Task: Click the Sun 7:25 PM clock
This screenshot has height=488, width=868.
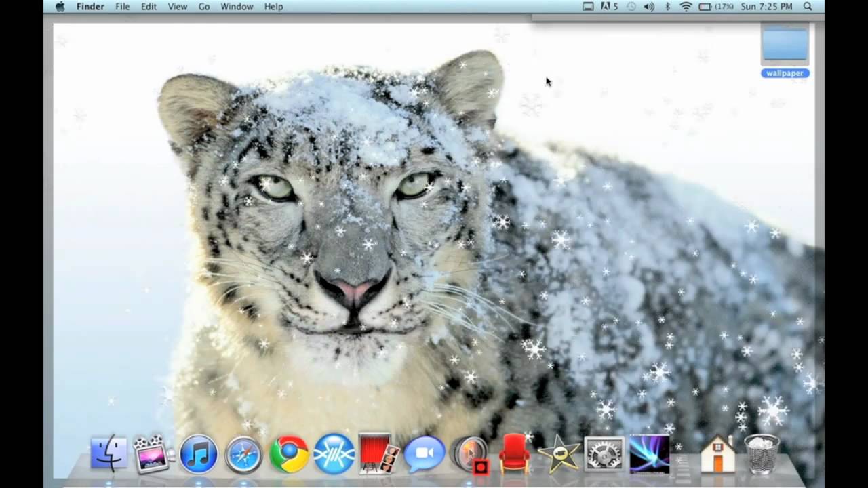Action: click(767, 7)
